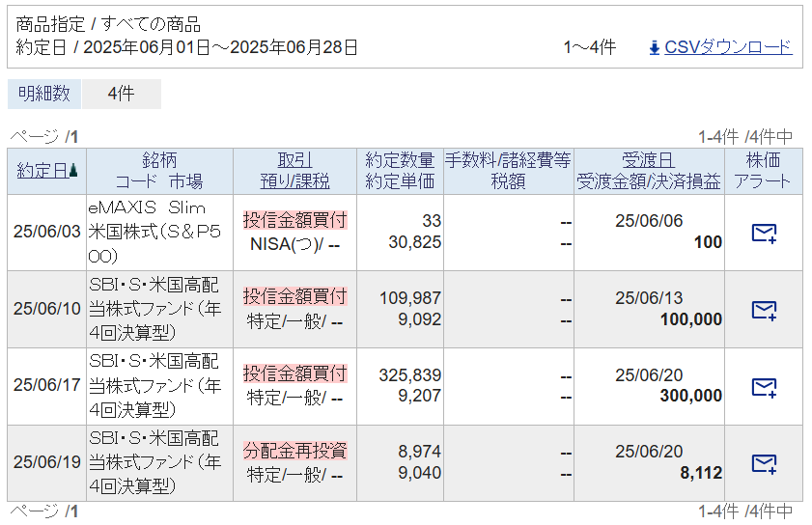The width and height of the screenshot is (812, 525).
Task: Select unit price 30,825
Action: click(x=415, y=242)
